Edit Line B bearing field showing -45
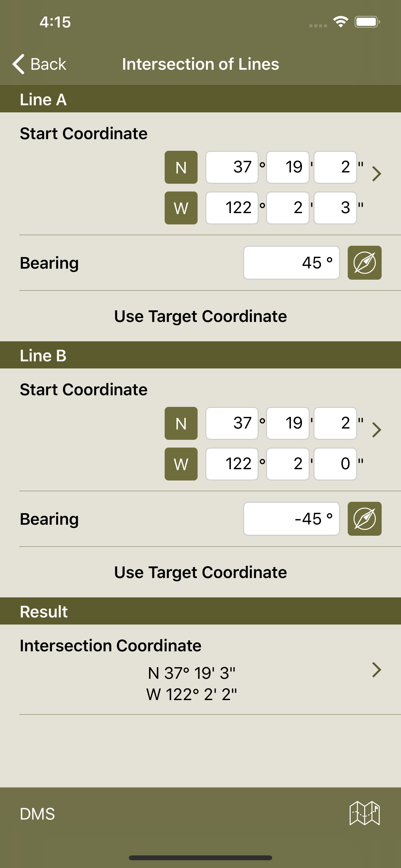 (292, 519)
